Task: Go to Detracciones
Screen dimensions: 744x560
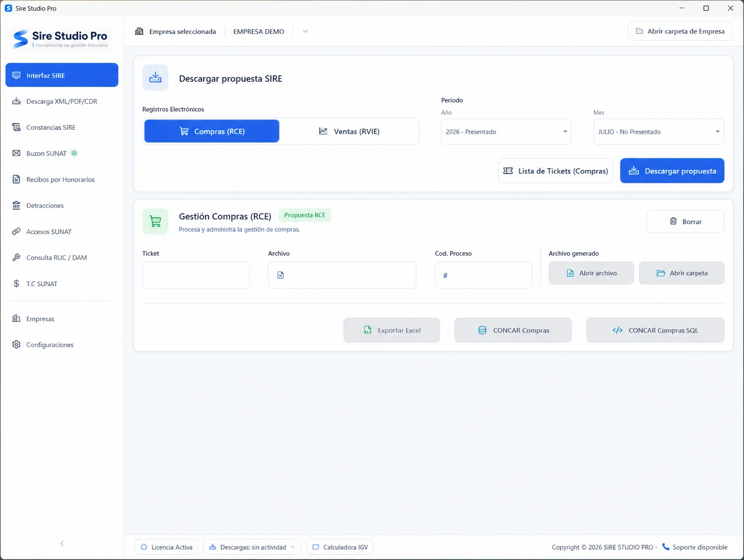Action: [x=62, y=205]
